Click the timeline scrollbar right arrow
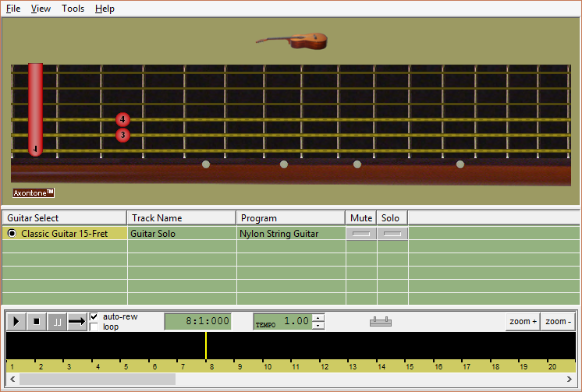 (569, 379)
